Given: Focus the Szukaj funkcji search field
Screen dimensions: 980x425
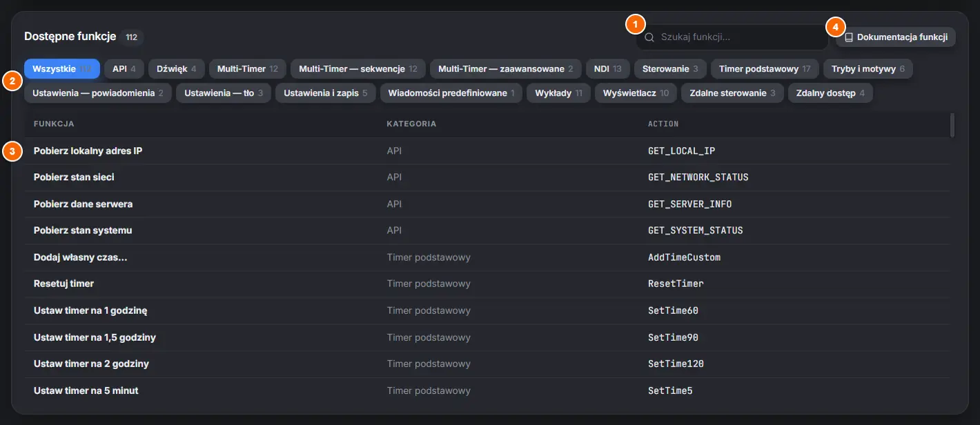Looking at the screenshot, I should [732, 37].
